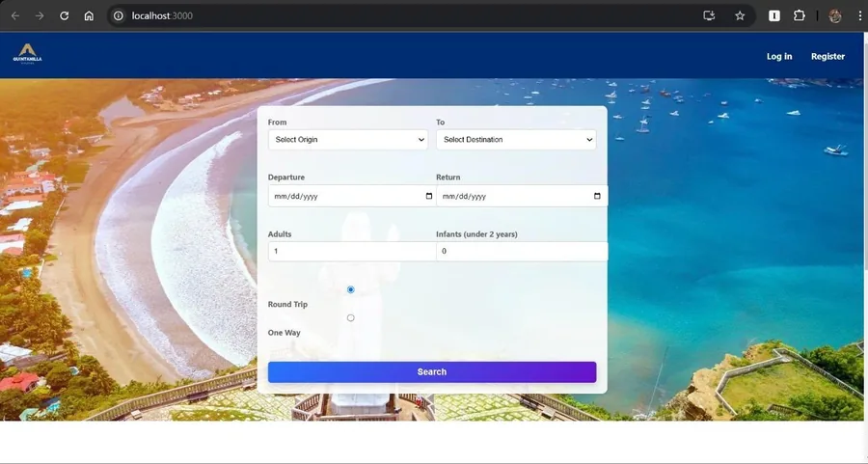868x464 pixels.
Task: Select the One Way radio button
Action: [x=350, y=317]
